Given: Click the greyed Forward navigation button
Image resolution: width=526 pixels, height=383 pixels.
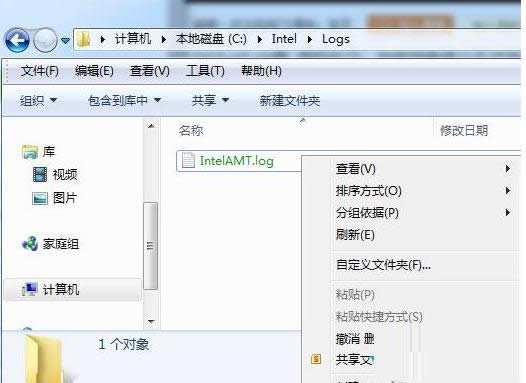Looking at the screenshot, I should click(x=46, y=40).
